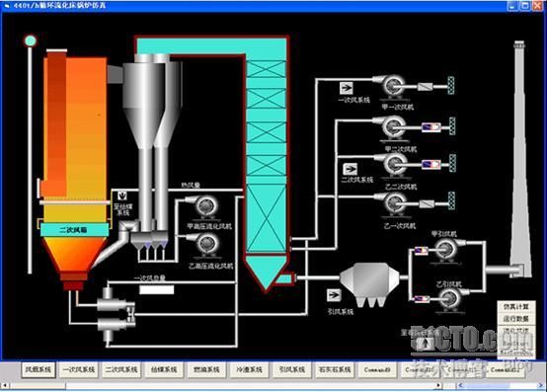Screen dimensions: 547x392
Task: Open the 风烟系统 screen button
Action: pos(39,369)
